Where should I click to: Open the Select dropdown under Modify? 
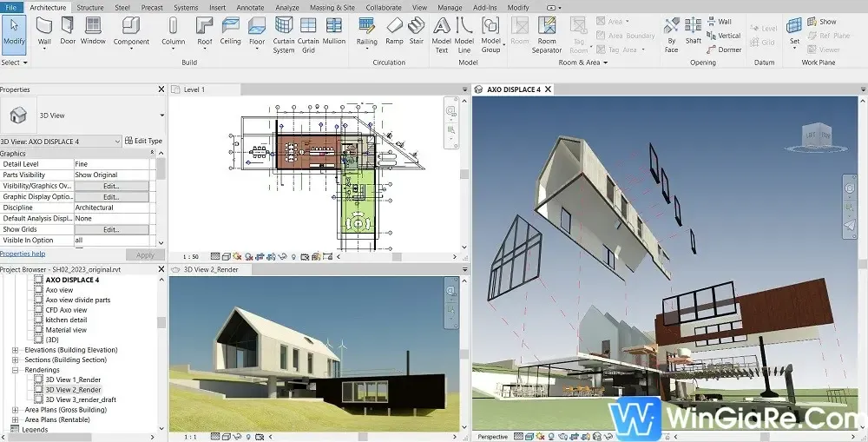point(14,63)
